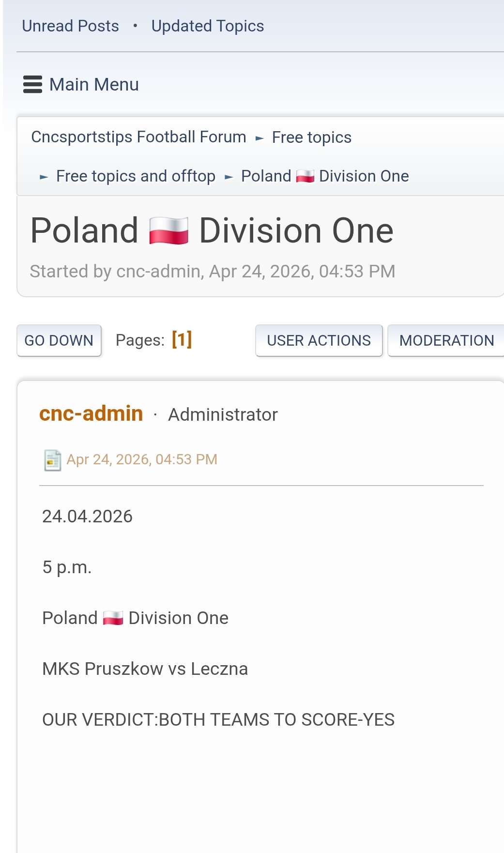The height and width of the screenshot is (853, 504).
Task: Expand the Moderation menu
Action: (x=446, y=340)
